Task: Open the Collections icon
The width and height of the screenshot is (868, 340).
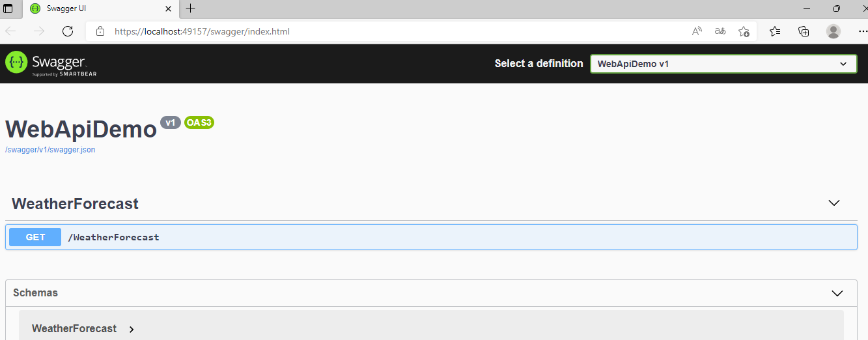Action: tap(804, 31)
